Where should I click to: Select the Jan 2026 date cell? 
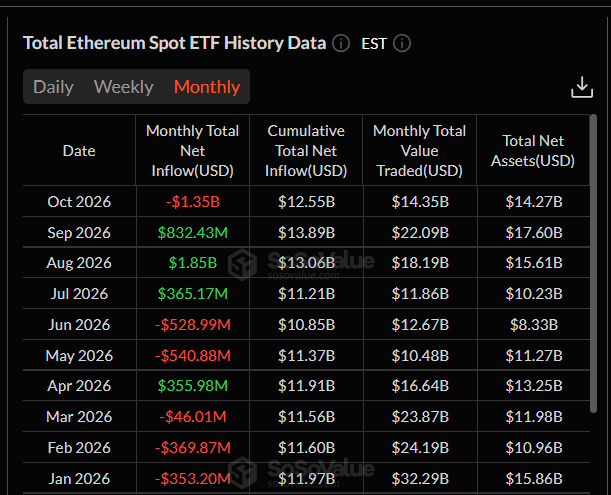79,478
